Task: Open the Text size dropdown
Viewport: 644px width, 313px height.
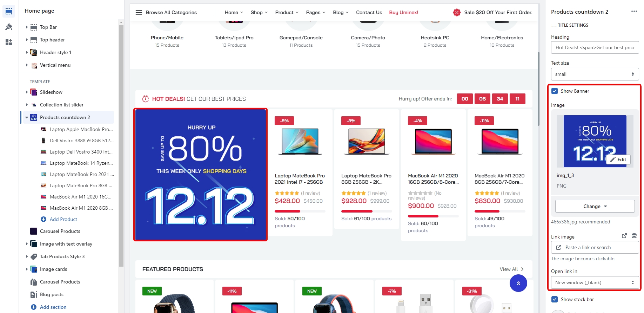Action: [595, 74]
